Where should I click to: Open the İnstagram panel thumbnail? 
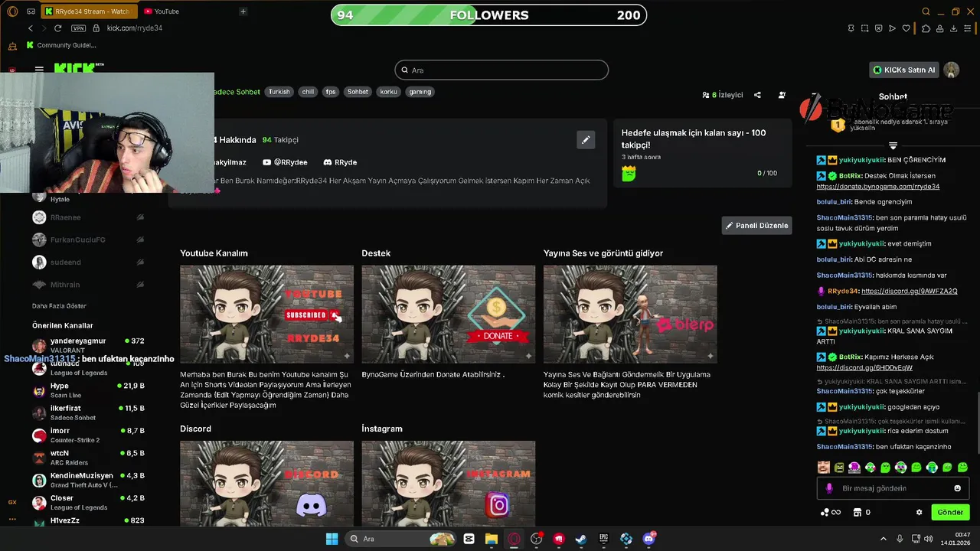(x=448, y=483)
